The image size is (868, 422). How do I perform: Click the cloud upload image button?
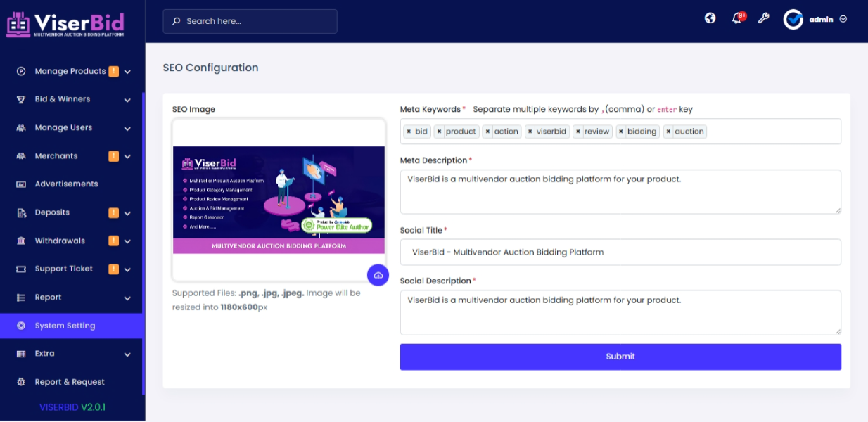tap(378, 275)
